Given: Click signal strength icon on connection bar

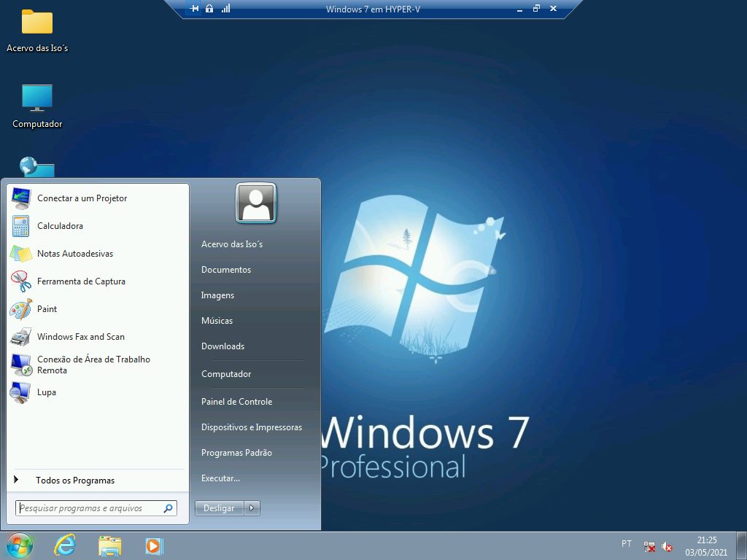Looking at the screenshot, I should coord(226,8).
